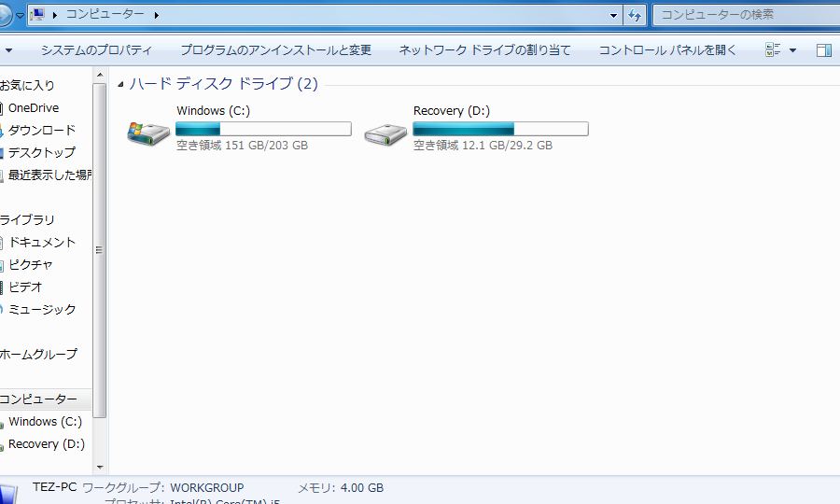
Task: Click the change view icon
Action: [773, 50]
